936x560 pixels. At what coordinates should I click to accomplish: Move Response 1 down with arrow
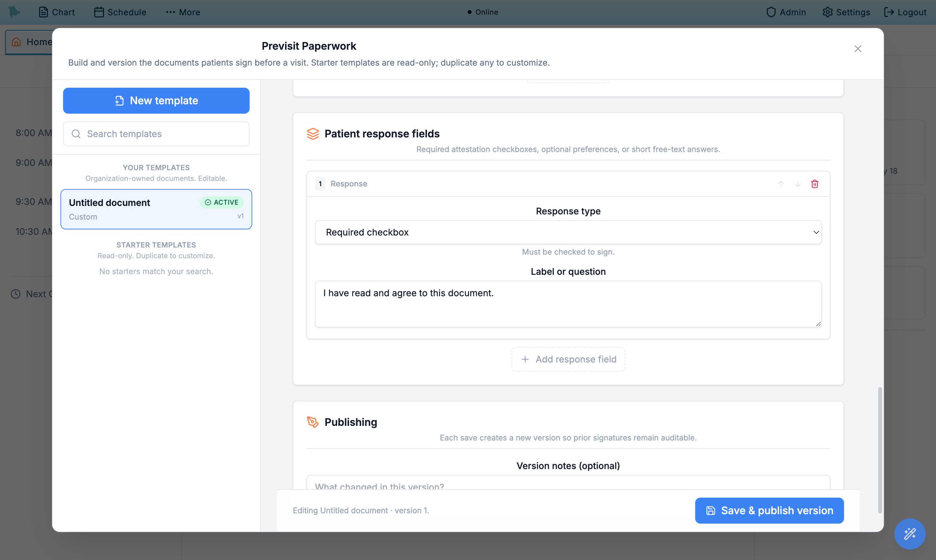click(x=798, y=184)
